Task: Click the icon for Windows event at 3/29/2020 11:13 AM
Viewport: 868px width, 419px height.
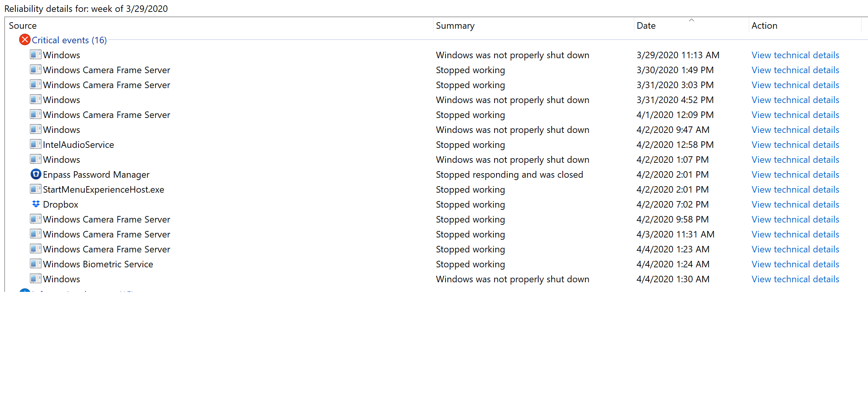Action: pyautogui.click(x=36, y=55)
